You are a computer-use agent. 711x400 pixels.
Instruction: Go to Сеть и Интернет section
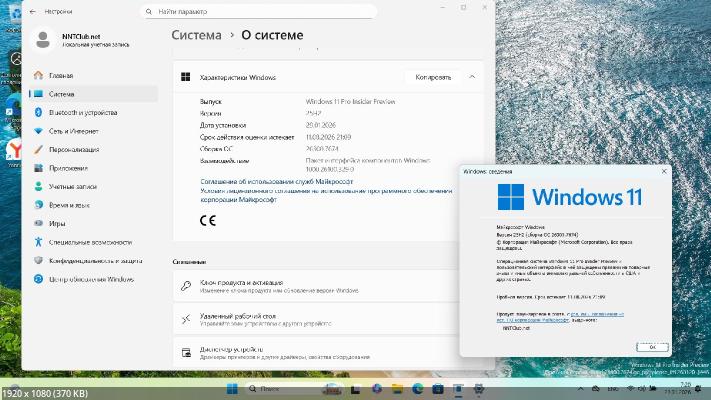pos(74,131)
